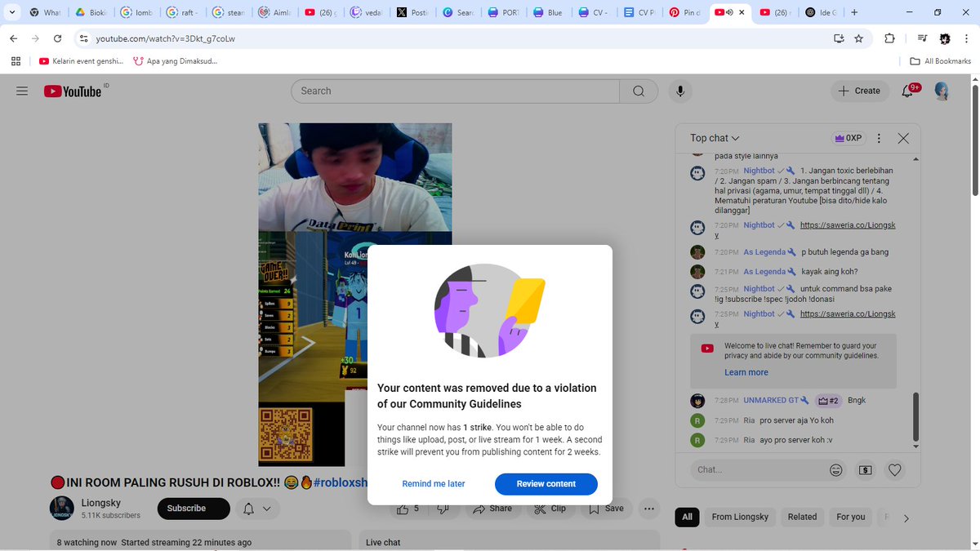Dislike the video with thumbs down

[443, 509]
